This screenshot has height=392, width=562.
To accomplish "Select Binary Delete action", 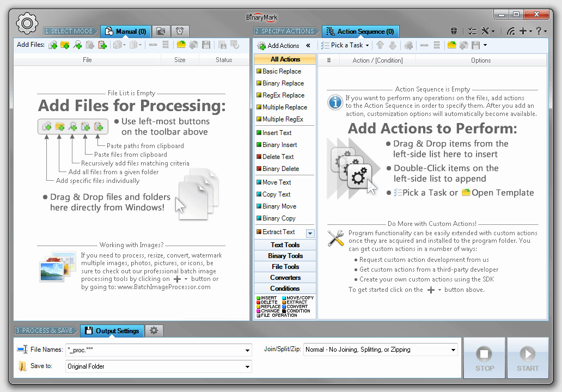I will (278, 169).
